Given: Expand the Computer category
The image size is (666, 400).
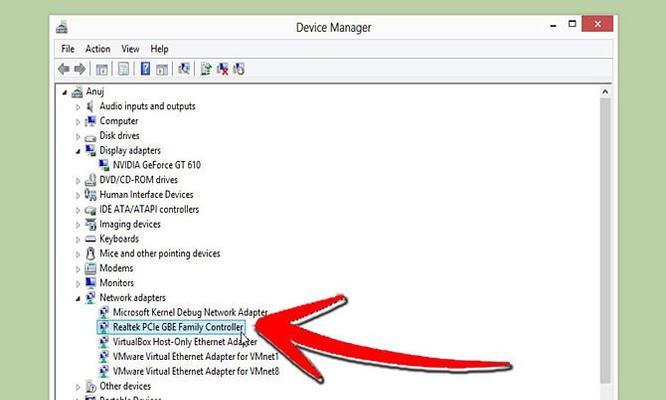Looking at the screenshot, I should pyautogui.click(x=78, y=122).
